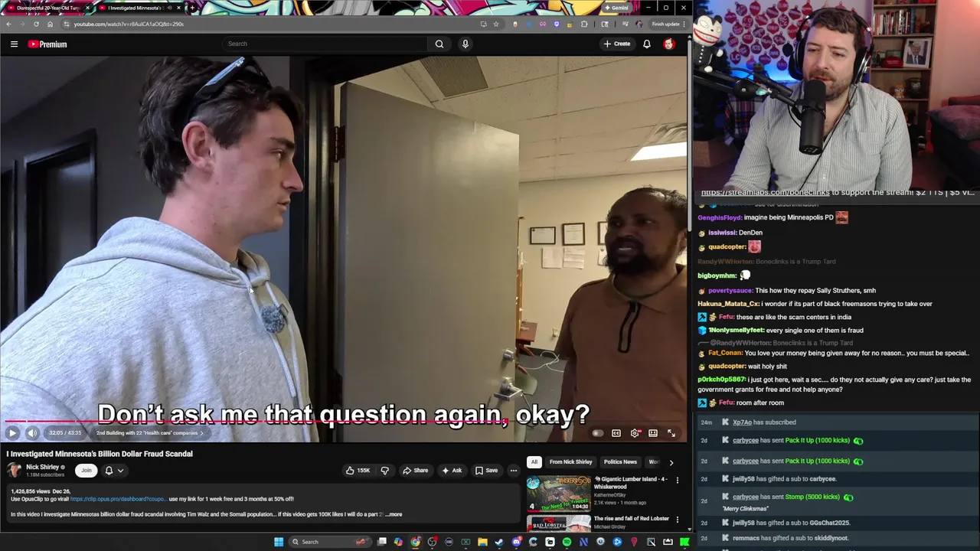Toggle closed captions in the player

coord(616,433)
